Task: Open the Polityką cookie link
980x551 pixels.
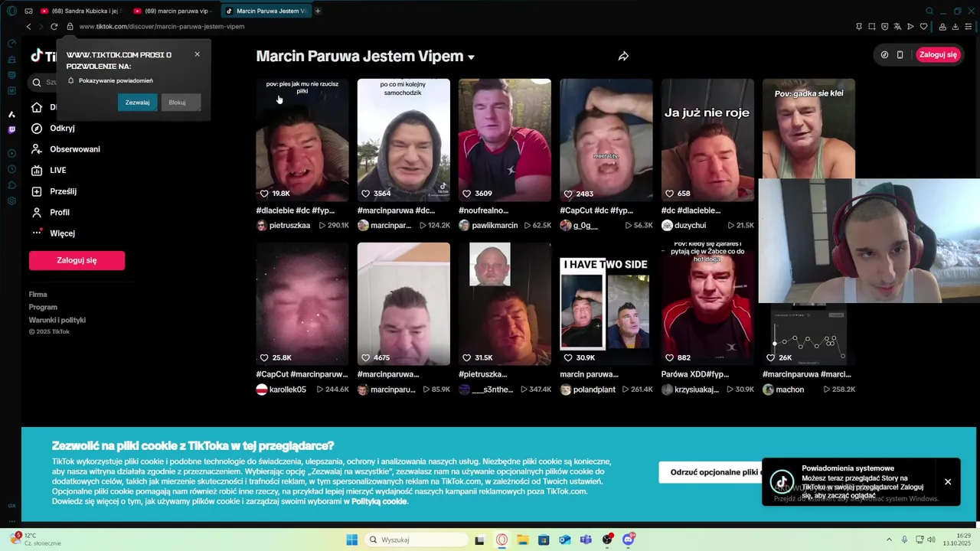Action: (379, 501)
